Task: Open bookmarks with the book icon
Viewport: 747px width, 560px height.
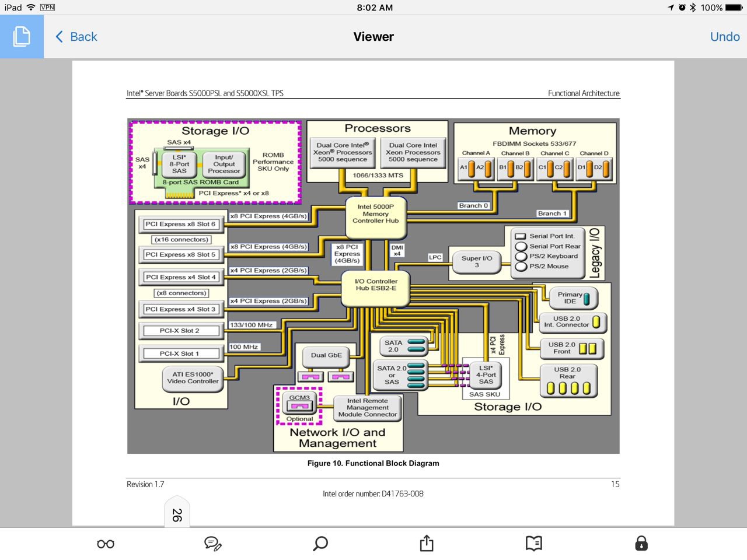Action: tap(534, 544)
